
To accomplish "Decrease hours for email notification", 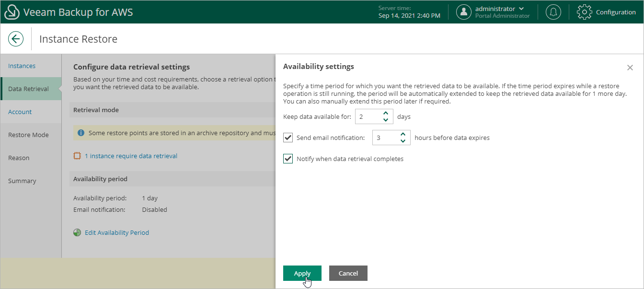I will (403, 141).
